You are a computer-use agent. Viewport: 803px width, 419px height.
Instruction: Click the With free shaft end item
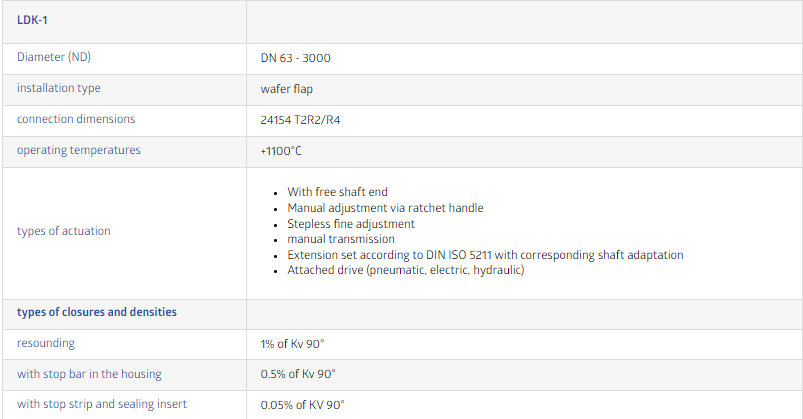[x=337, y=192]
